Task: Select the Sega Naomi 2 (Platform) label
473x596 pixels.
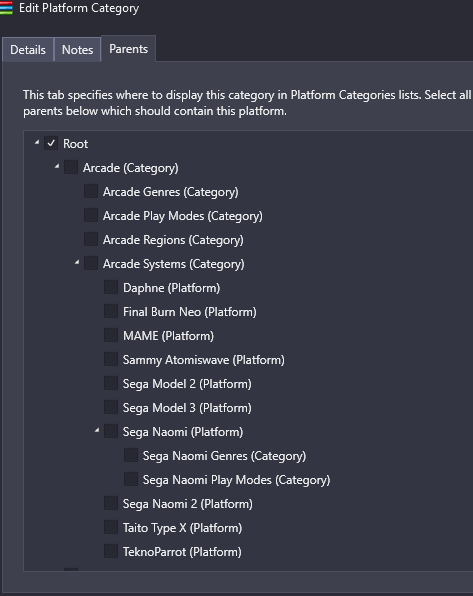Action: click(188, 504)
